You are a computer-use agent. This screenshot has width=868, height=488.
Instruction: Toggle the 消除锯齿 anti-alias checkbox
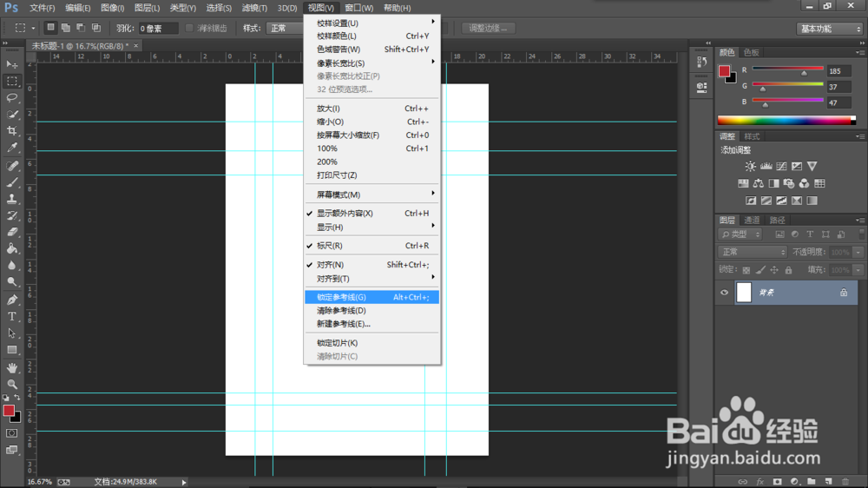tap(189, 29)
